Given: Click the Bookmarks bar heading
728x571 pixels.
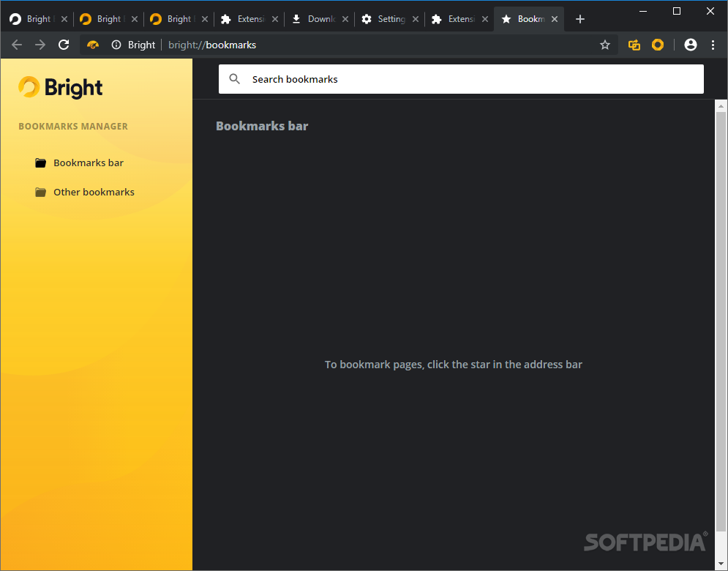Looking at the screenshot, I should pos(262,126).
